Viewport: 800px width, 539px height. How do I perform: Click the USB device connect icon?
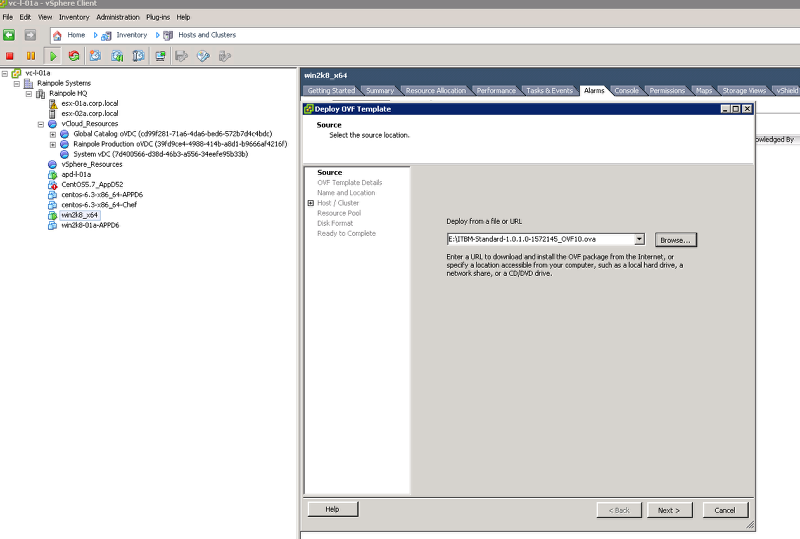[224, 56]
